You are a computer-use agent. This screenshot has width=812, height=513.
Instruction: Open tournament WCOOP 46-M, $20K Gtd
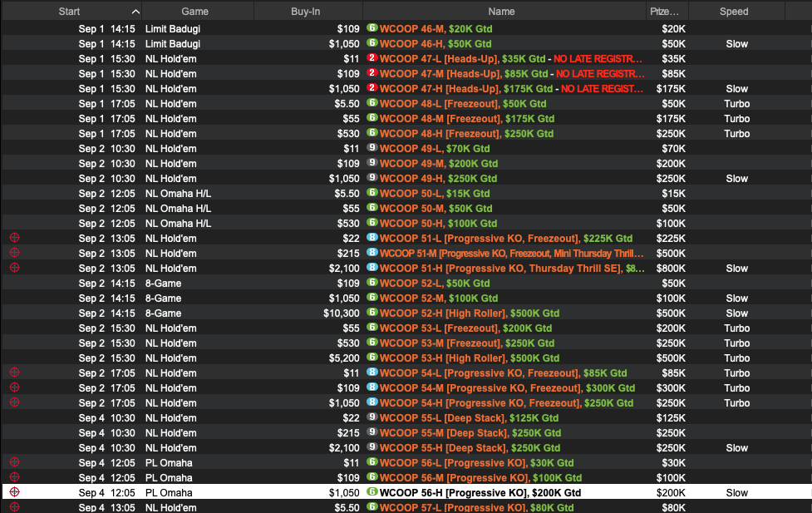tap(436, 29)
